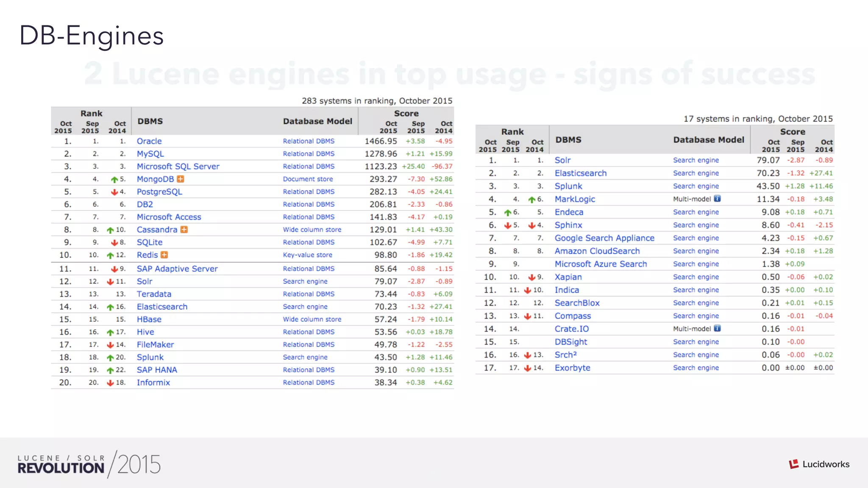The image size is (868, 488).
Task: Open the MarkLogic link
Action: pos(575,199)
